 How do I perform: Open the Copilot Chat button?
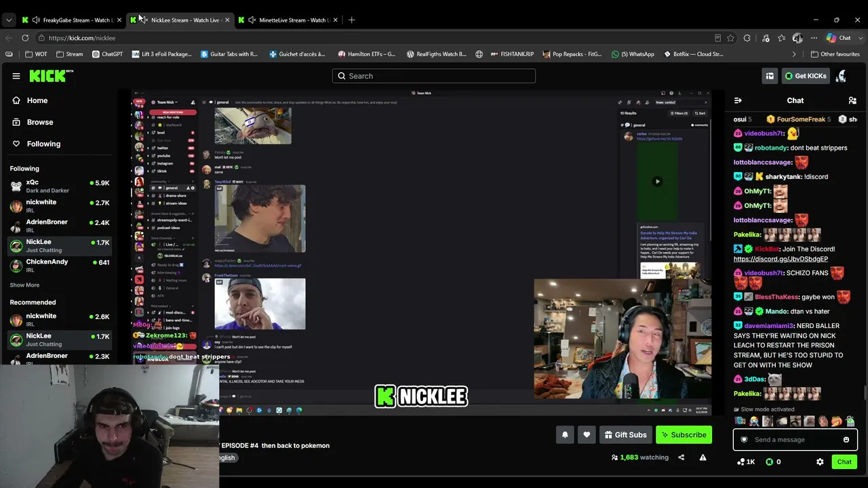tap(839, 38)
